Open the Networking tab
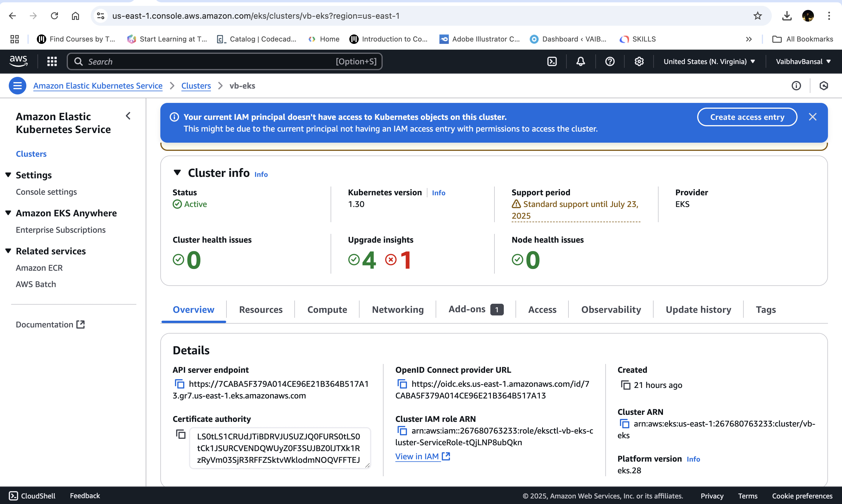 coord(398,309)
